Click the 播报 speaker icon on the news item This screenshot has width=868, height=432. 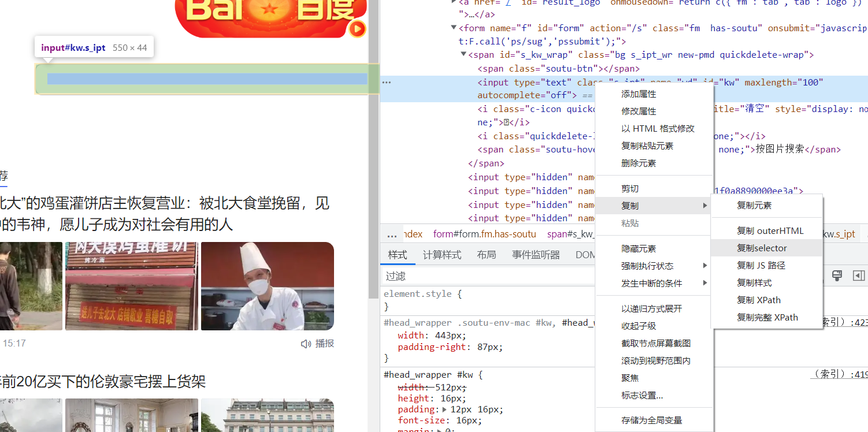click(305, 343)
